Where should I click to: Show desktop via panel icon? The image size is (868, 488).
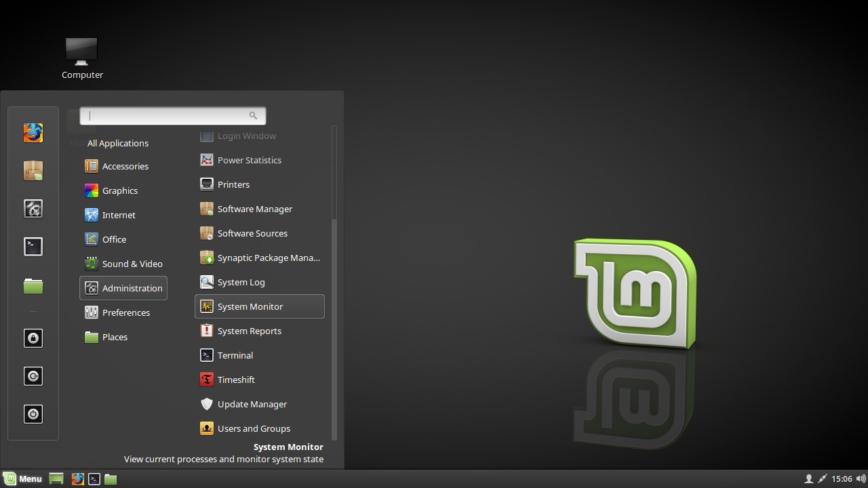point(56,479)
